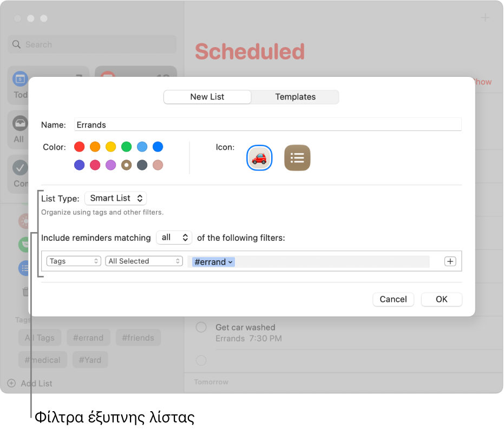
Task: Click the Name field containing Errands
Action: pos(268,124)
